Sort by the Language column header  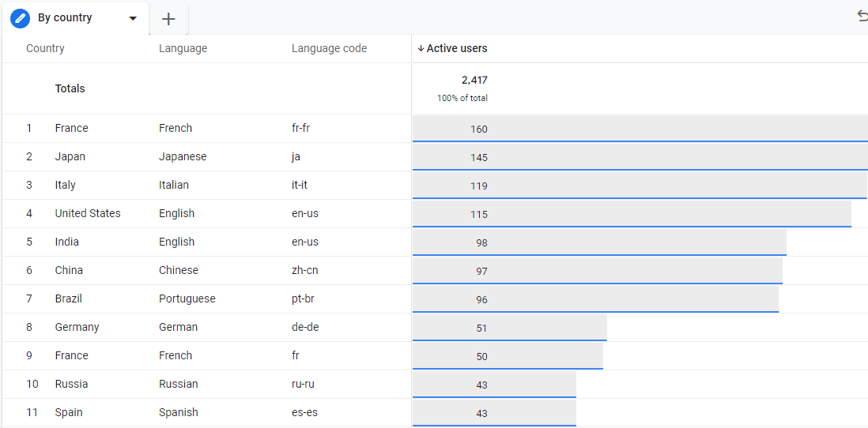tap(183, 49)
